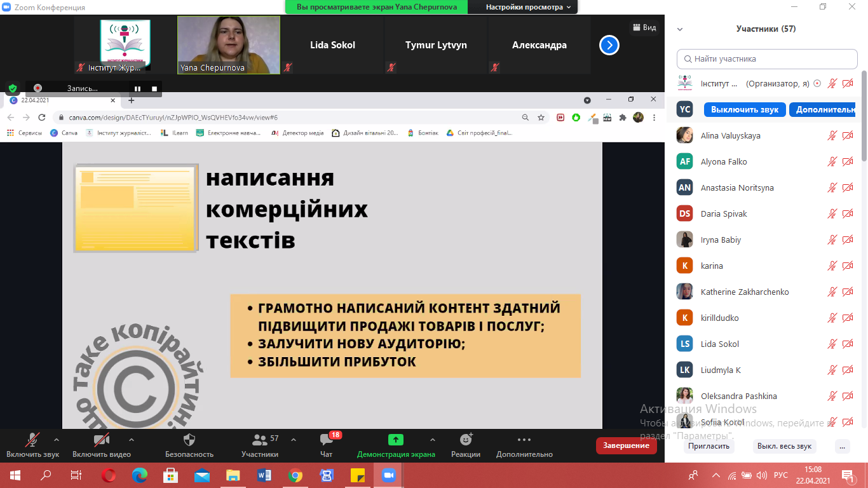Open the Participants panel icon
868x488 pixels.
tap(260, 440)
